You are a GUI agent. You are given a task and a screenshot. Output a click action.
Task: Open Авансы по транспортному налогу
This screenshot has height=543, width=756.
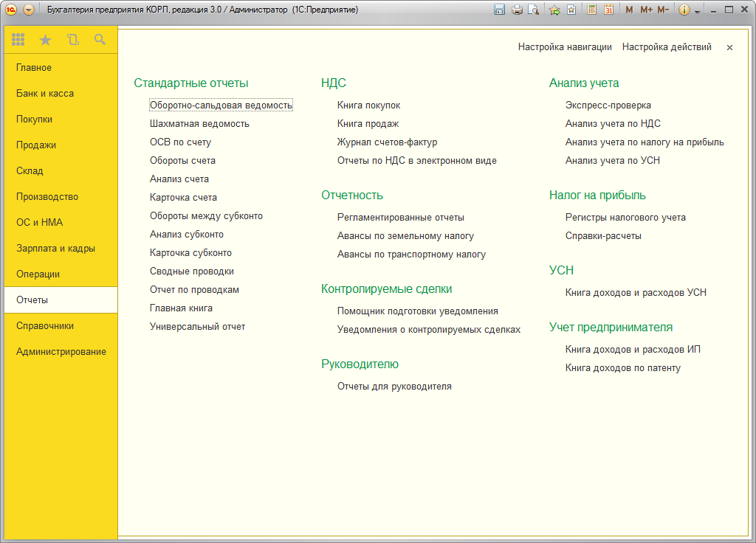pyautogui.click(x=411, y=255)
